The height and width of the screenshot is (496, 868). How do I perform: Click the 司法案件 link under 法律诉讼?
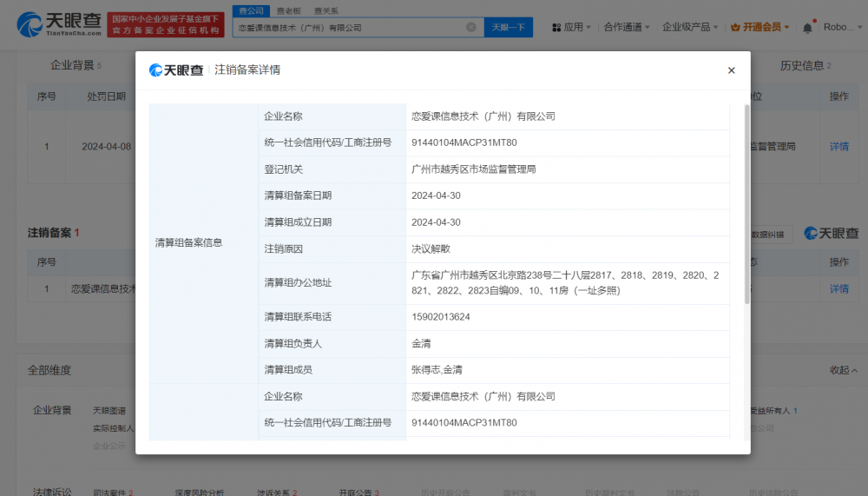pyautogui.click(x=113, y=493)
